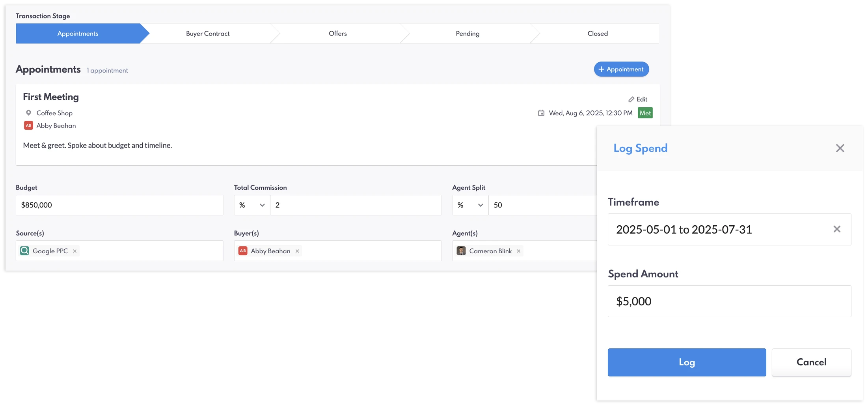
Task: Click the Met status badge
Action: [x=645, y=113]
